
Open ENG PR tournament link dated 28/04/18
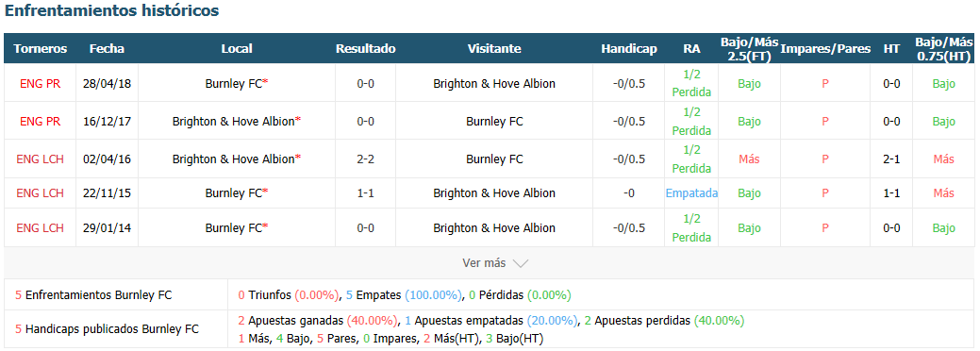(x=41, y=83)
